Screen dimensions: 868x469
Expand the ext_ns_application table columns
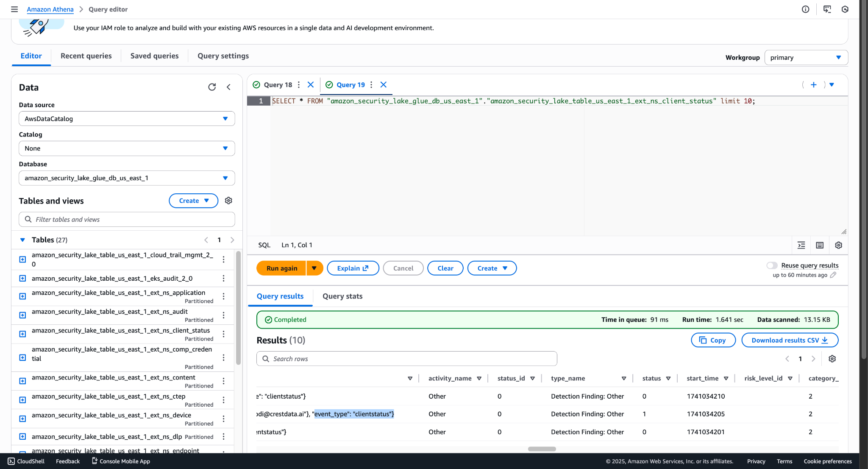(23, 296)
